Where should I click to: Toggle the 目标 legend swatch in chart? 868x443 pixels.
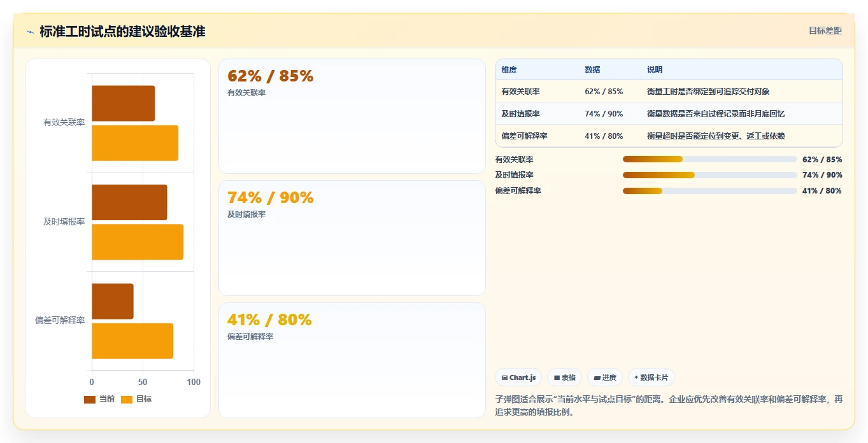127,399
